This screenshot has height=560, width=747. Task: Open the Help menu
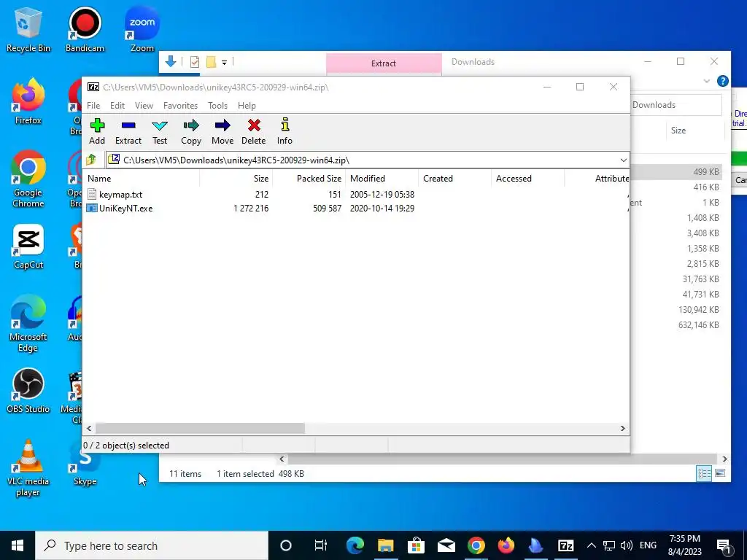coord(247,106)
